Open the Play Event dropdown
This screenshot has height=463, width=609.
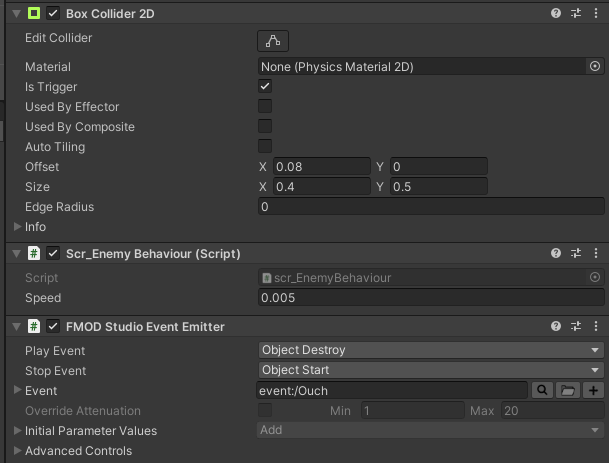tap(430, 351)
